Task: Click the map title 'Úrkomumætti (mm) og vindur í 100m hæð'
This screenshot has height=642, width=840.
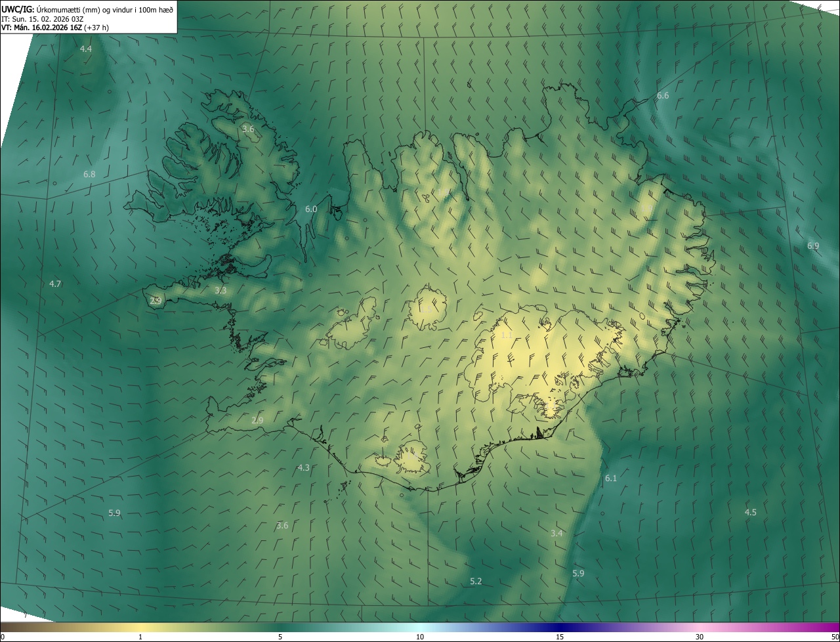Action: tap(105, 9)
